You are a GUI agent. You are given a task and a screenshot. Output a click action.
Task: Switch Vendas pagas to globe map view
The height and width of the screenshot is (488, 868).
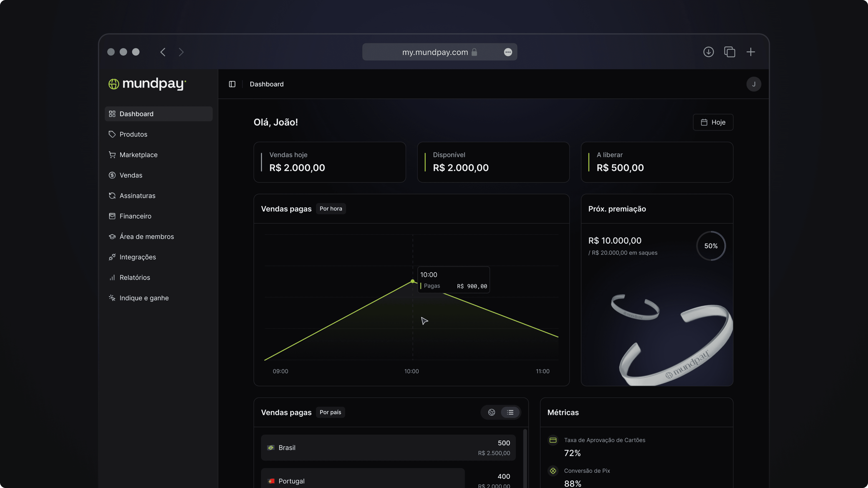491,412
